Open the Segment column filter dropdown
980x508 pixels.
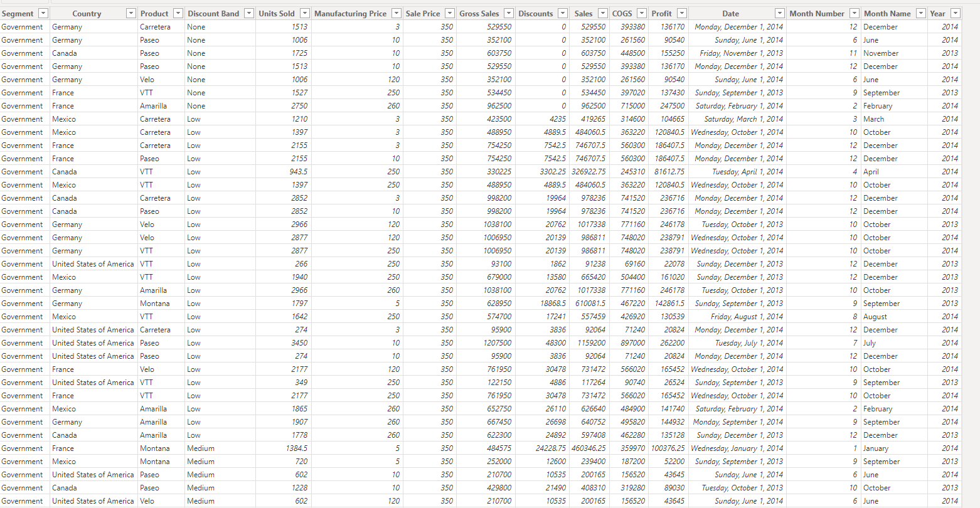[x=43, y=13]
